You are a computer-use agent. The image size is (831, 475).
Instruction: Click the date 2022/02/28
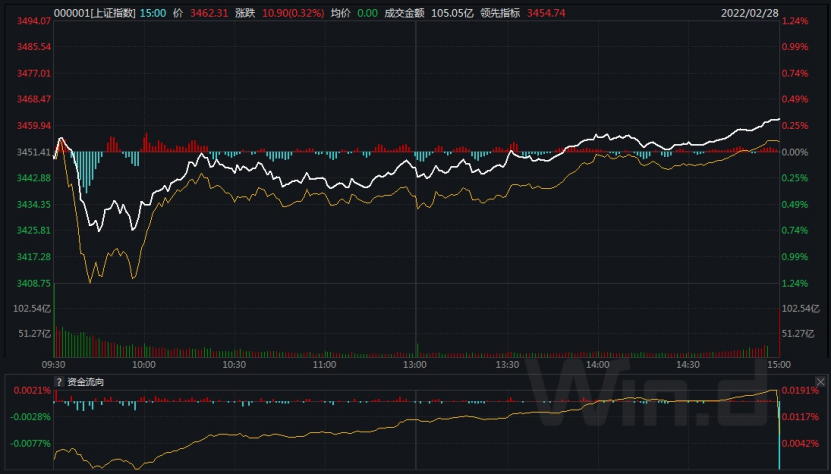[x=749, y=13]
